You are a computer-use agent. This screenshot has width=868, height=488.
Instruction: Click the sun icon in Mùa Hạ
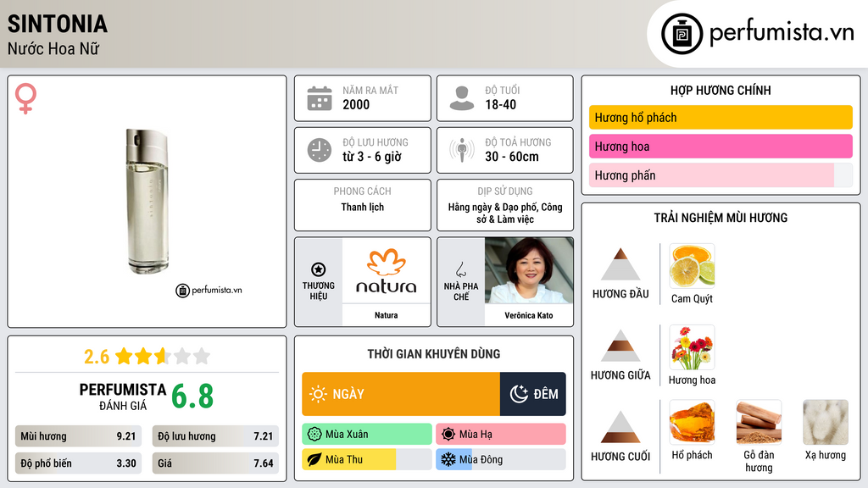pyautogui.click(x=448, y=435)
